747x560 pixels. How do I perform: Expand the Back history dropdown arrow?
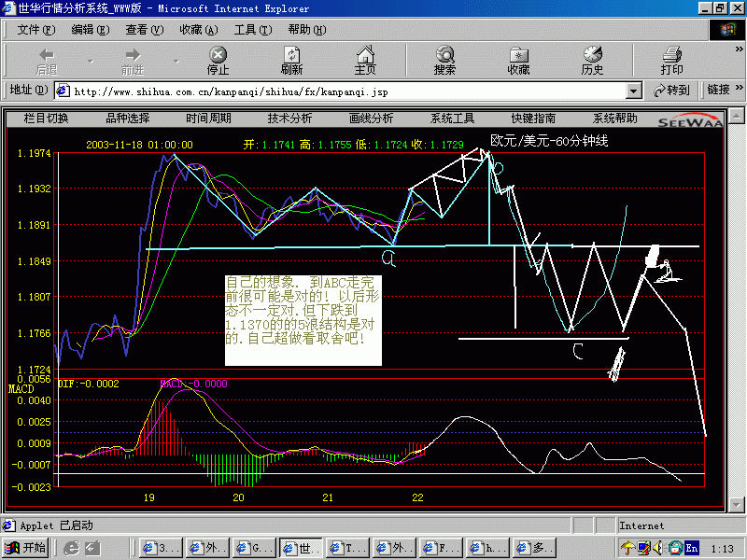click(91, 62)
